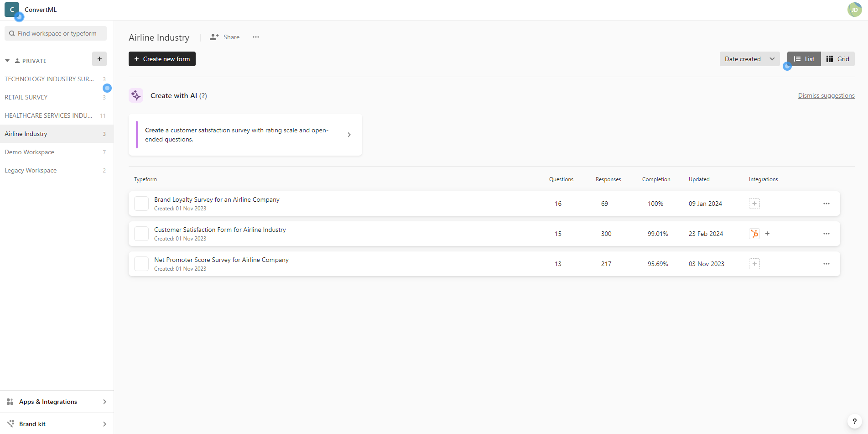Open more options for Customer Satisfaction Form

click(826, 234)
